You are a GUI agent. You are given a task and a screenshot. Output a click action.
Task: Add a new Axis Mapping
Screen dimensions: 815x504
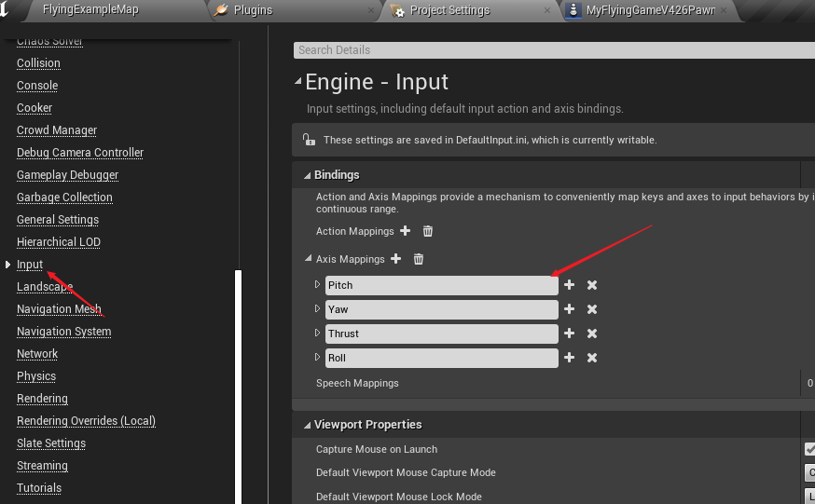coord(396,258)
